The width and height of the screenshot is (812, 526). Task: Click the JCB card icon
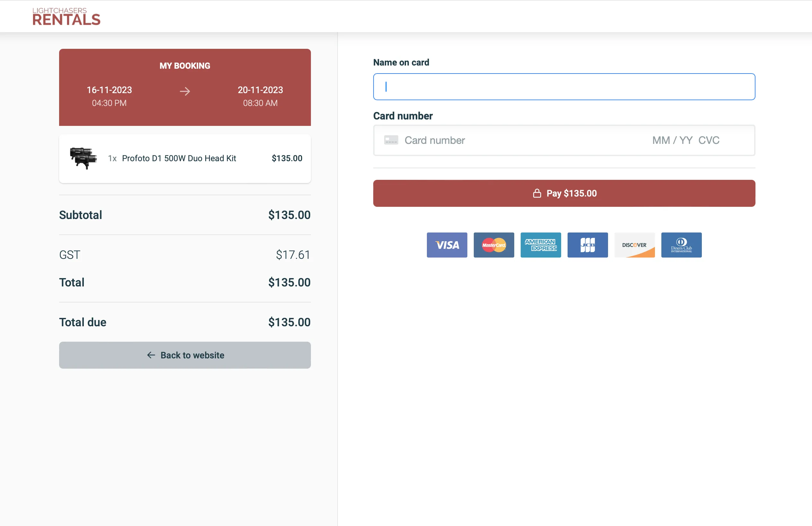tap(587, 245)
